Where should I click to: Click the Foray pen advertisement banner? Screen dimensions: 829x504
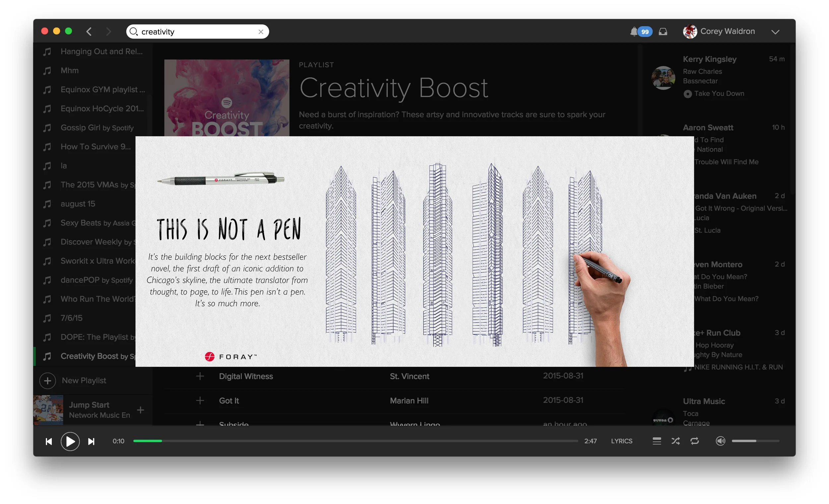point(414,252)
